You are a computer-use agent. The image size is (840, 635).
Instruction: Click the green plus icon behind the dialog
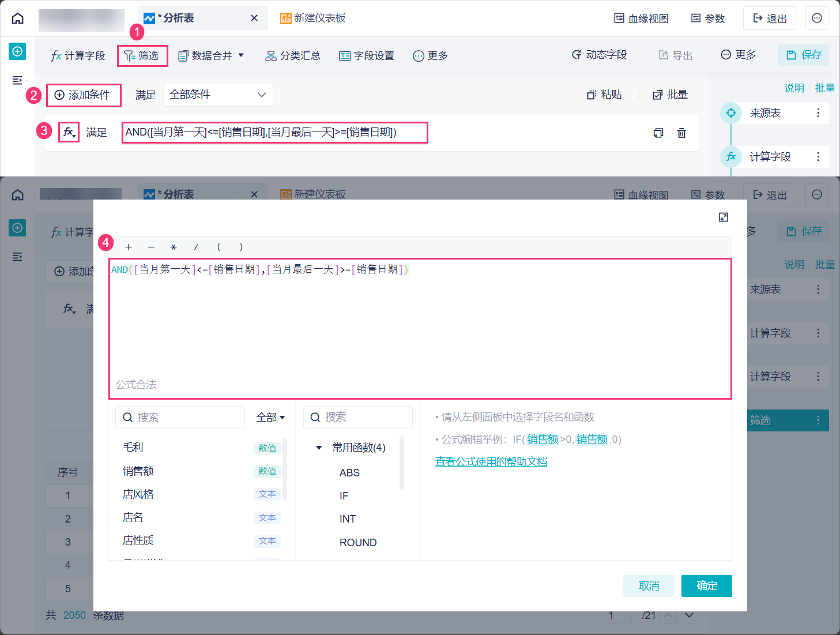click(18, 228)
